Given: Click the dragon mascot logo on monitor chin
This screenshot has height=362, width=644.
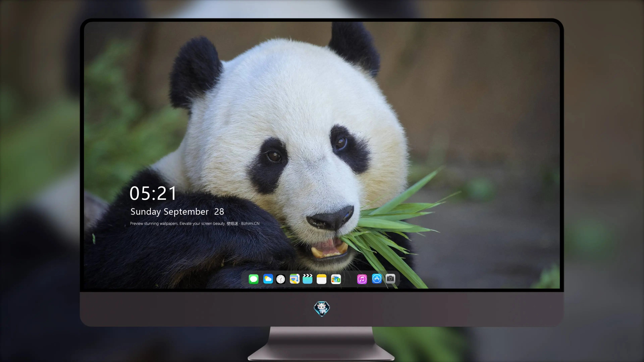Looking at the screenshot, I should tap(322, 309).
